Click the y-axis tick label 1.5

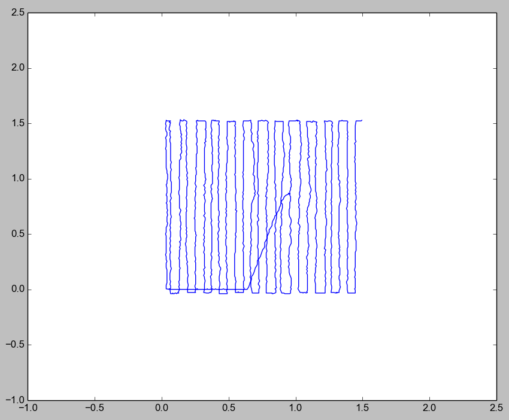tap(18, 123)
